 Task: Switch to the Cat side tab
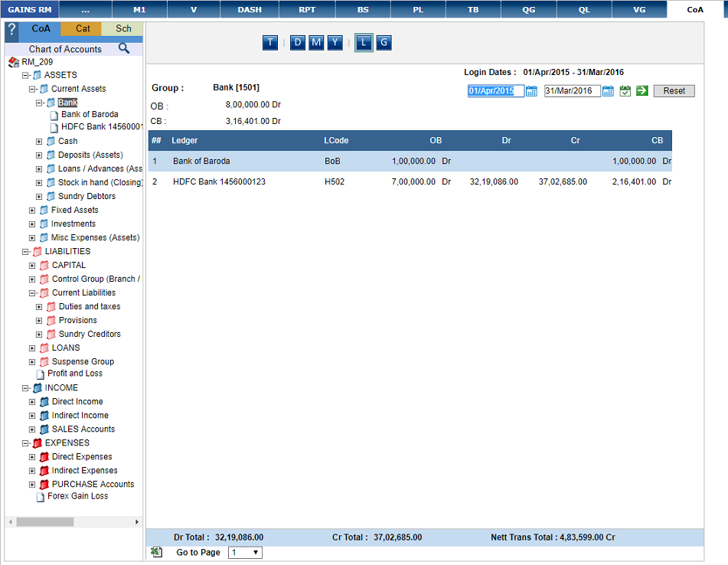click(83, 29)
